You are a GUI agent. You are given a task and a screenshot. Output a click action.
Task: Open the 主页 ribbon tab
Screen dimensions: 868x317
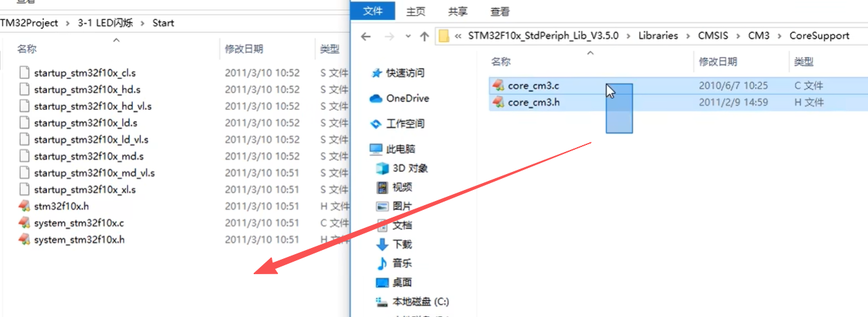pos(416,11)
